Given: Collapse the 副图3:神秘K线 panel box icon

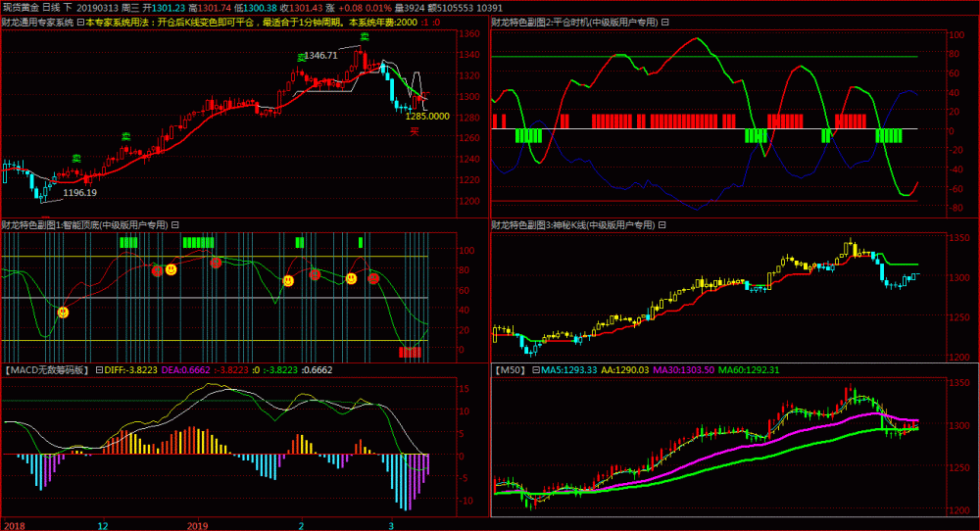Looking at the screenshot, I should [x=661, y=225].
